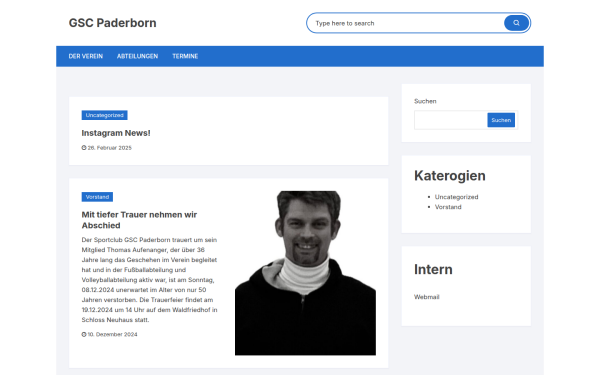The image size is (600, 375).
Task: Open the TERMINE menu item
Action: [x=185, y=56]
